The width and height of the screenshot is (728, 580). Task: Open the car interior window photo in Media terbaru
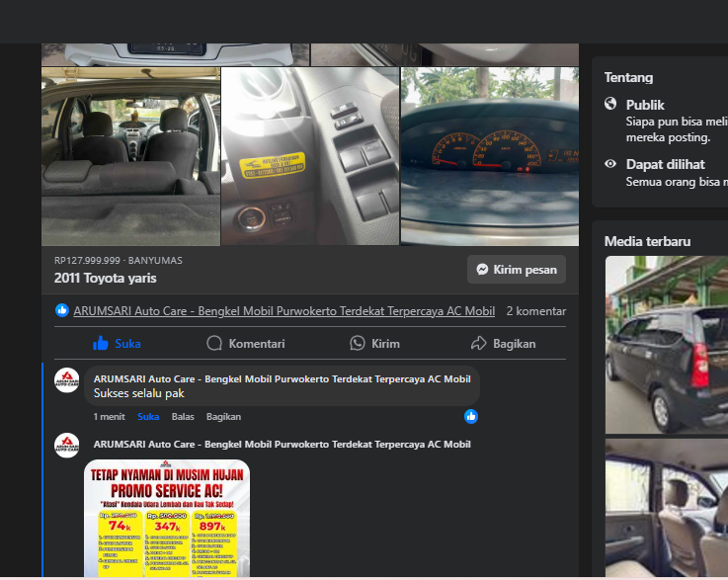point(667,509)
